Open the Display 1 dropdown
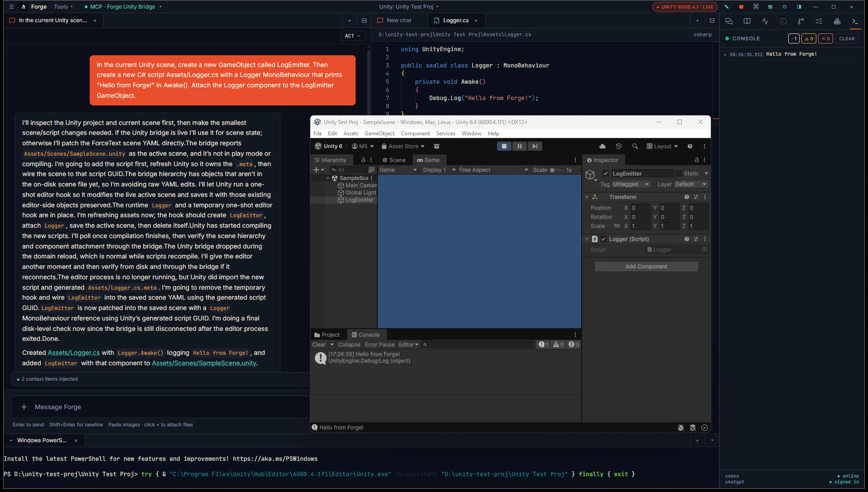Viewport: 868px width, 492px height. [439, 170]
